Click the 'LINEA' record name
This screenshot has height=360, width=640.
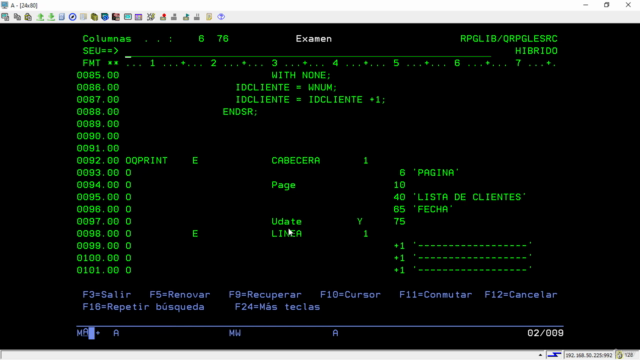click(x=287, y=234)
